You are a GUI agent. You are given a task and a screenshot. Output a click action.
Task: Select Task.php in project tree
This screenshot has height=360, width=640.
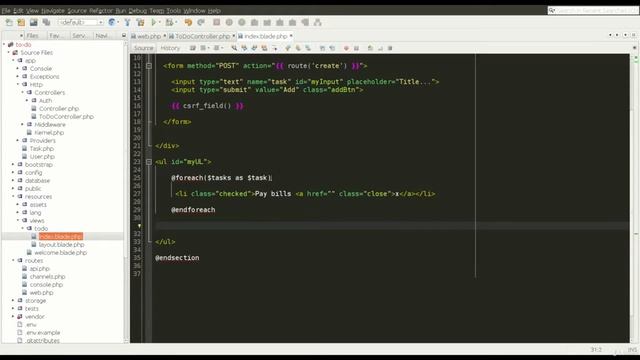42,149
